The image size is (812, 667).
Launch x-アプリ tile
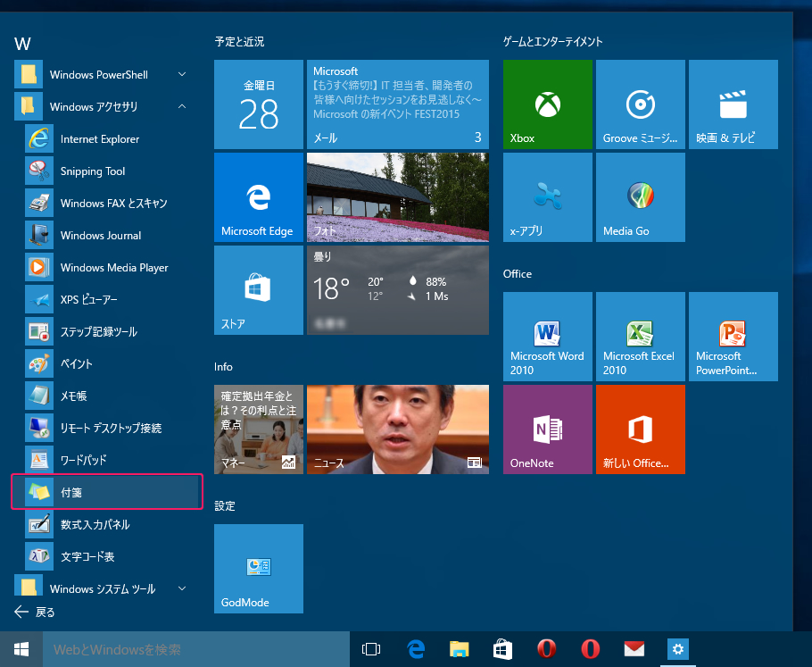[547, 197]
